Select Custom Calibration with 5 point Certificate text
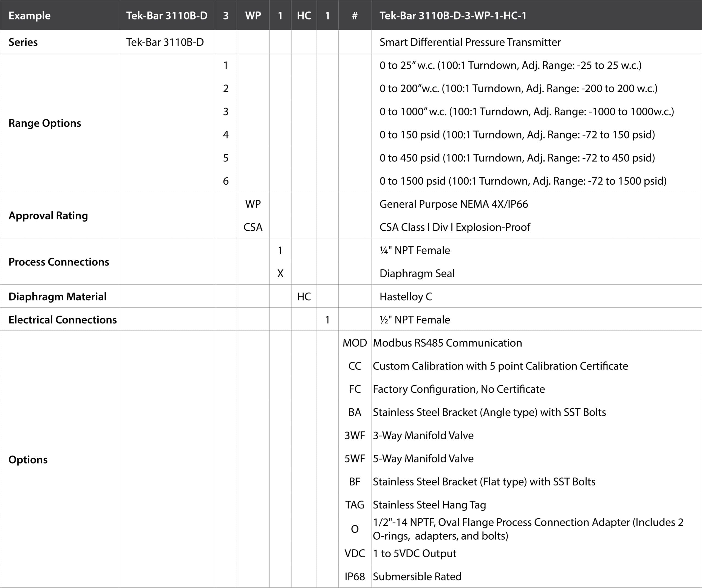Image resolution: width=702 pixels, height=588 pixels. coord(500,366)
